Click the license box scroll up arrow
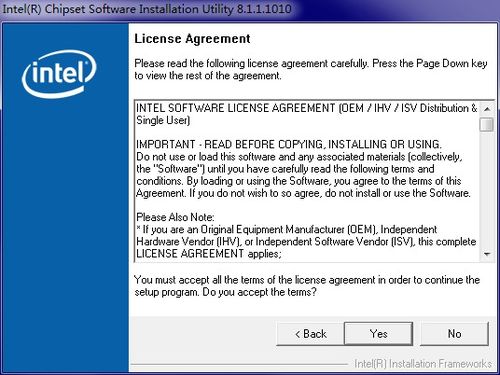Image resolution: width=500 pixels, height=375 pixels. [487, 109]
